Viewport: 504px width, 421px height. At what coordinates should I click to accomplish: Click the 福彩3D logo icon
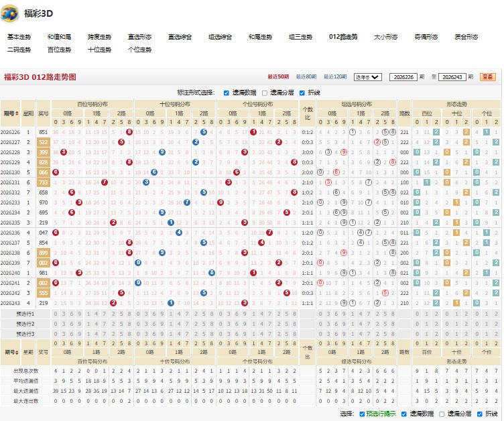[9, 13]
